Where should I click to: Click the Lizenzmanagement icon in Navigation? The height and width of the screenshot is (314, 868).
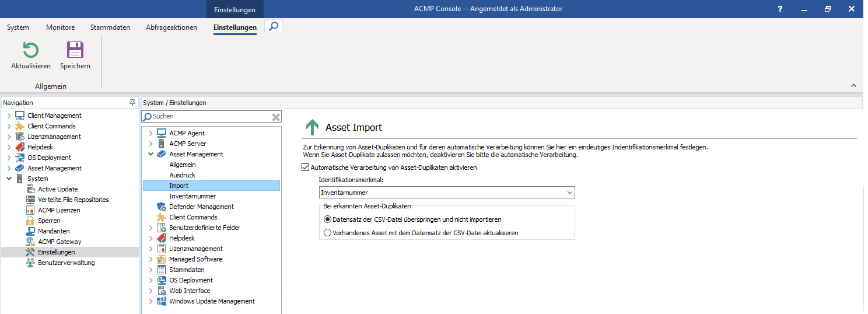point(20,137)
